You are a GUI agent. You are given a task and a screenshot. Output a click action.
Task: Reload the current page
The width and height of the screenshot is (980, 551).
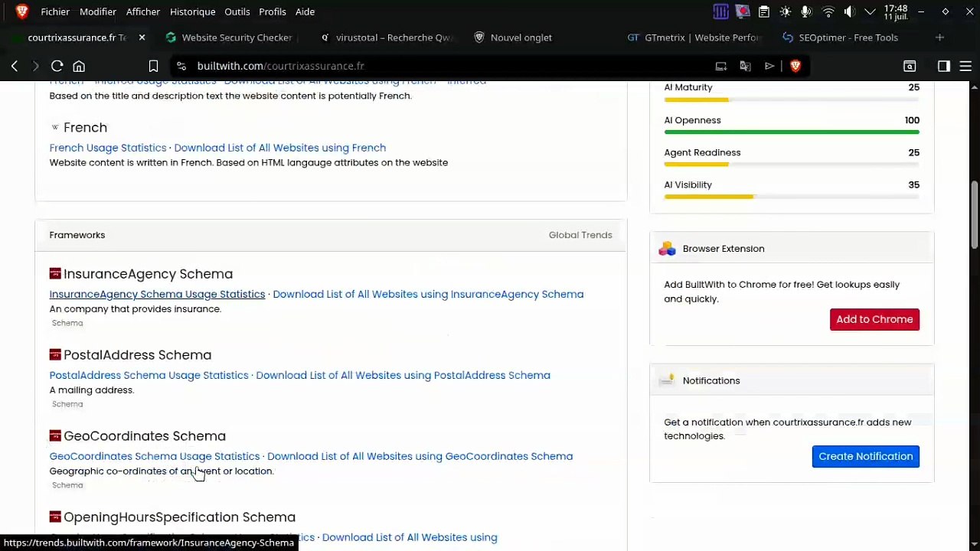coord(57,67)
